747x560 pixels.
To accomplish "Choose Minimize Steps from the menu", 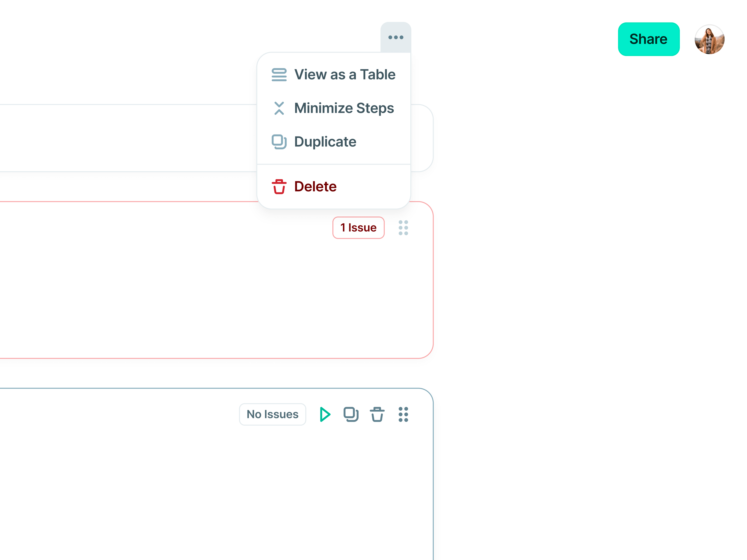I will (334, 108).
